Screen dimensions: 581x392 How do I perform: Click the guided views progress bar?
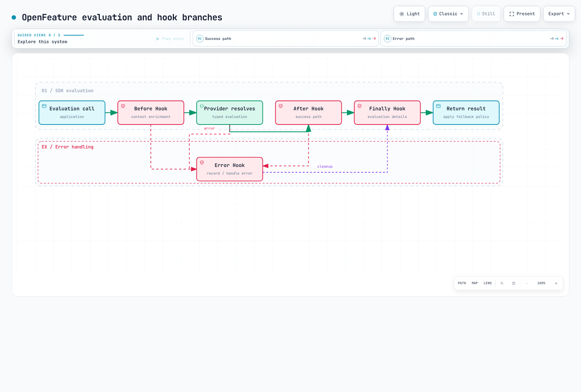[74, 35]
